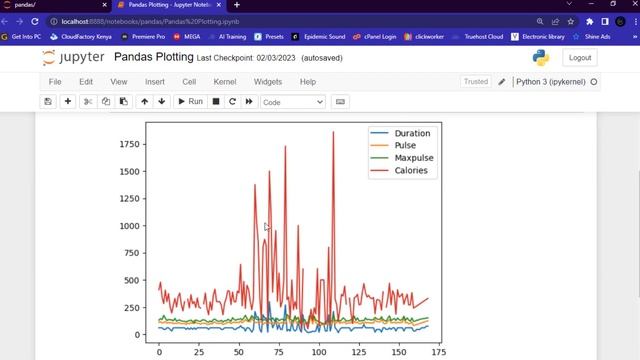Open cPanel Login bookmark
The width and height of the screenshot is (640, 360).
[x=375, y=37]
